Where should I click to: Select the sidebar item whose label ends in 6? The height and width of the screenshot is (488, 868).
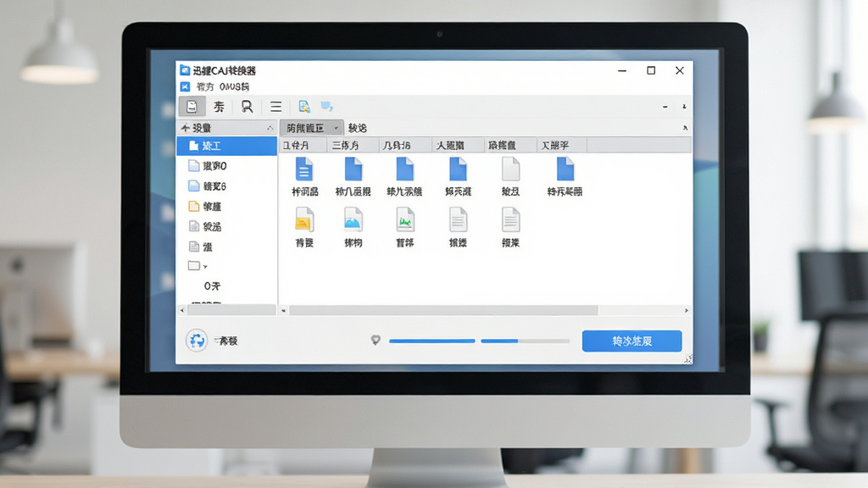[x=207, y=186]
